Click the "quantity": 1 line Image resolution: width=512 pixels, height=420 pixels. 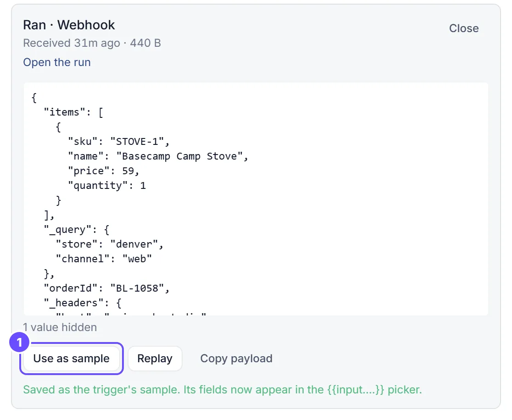pos(107,186)
